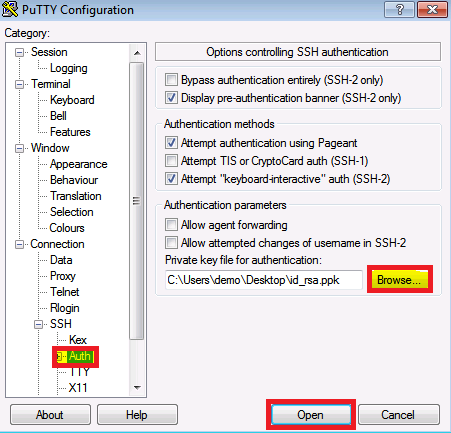Screen dimensions: 451x433
Task: Toggle Attempt authentication using Pageant
Action: click(x=171, y=143)
